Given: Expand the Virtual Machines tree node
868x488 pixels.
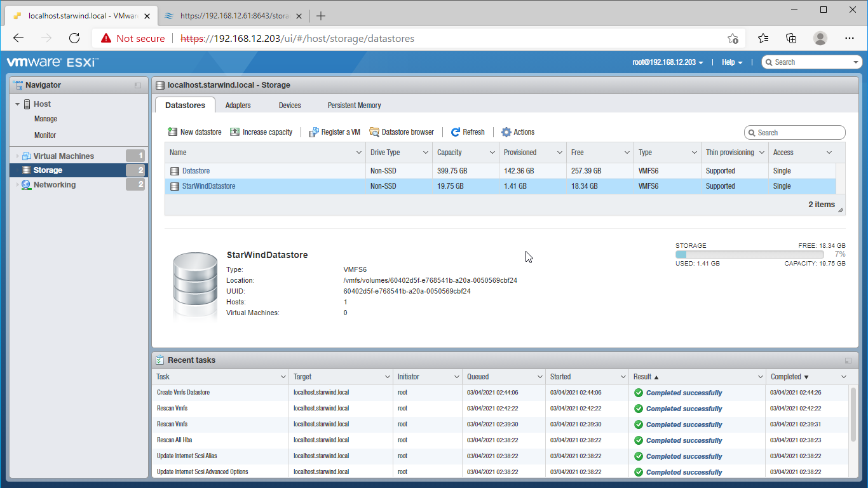Looking at the screenshot, I should tap(18, 156).
